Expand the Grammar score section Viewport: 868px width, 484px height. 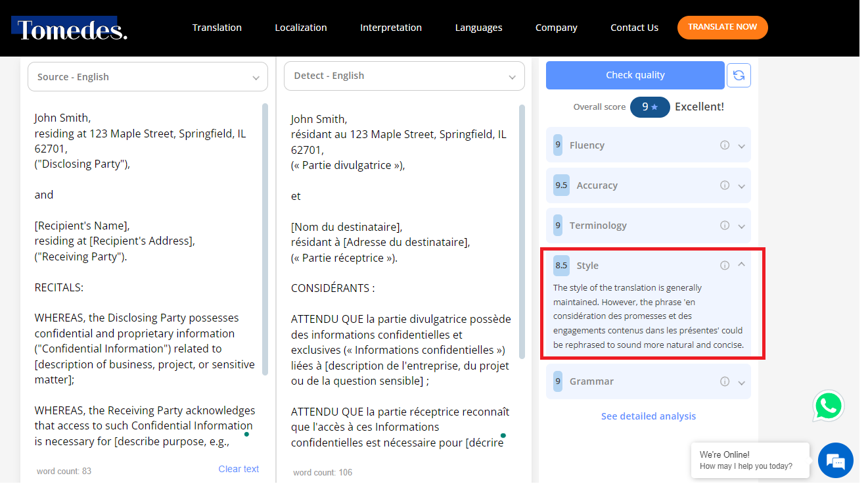(x=742, y=382)
